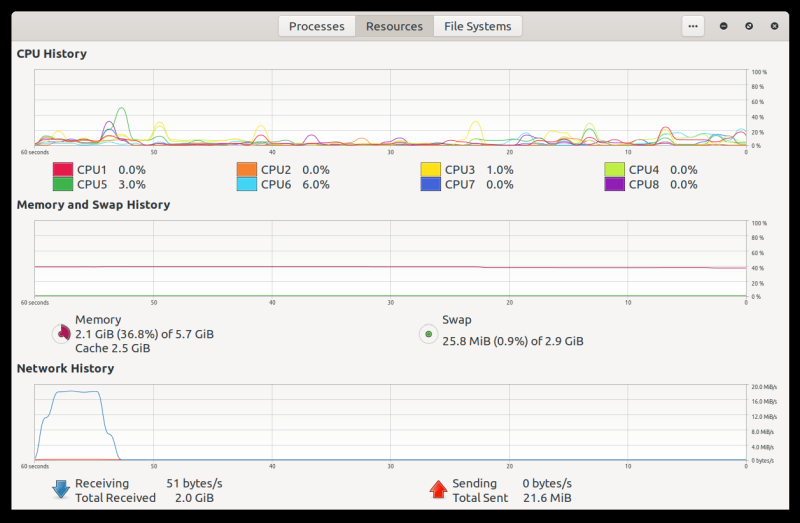Screen dimensions: 800x523
Task: Pick the CPU4 lime color swatch
Action: 614,170
